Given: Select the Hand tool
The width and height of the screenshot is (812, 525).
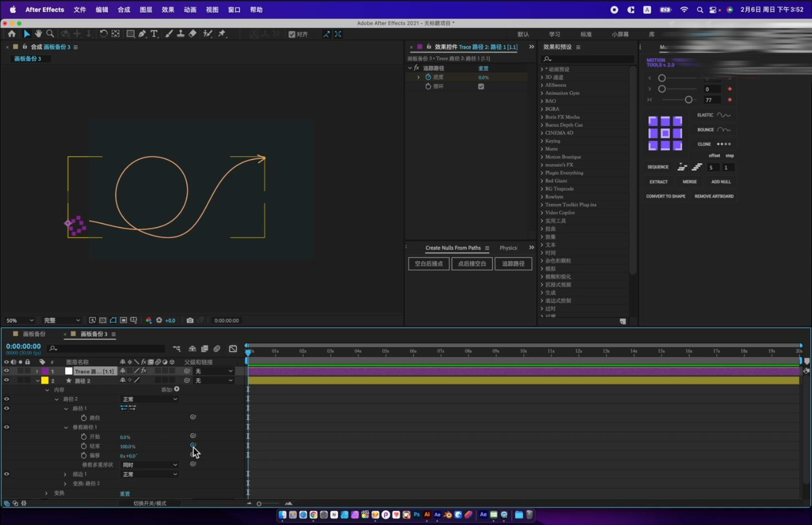Looking at the screenshot, I should pyautogui.click(x=38, y=34).
